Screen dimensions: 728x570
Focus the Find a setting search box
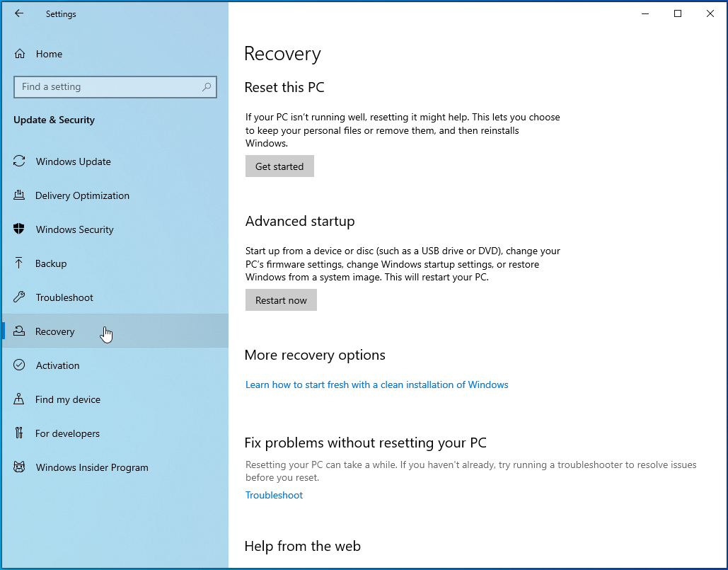[106, 87]
